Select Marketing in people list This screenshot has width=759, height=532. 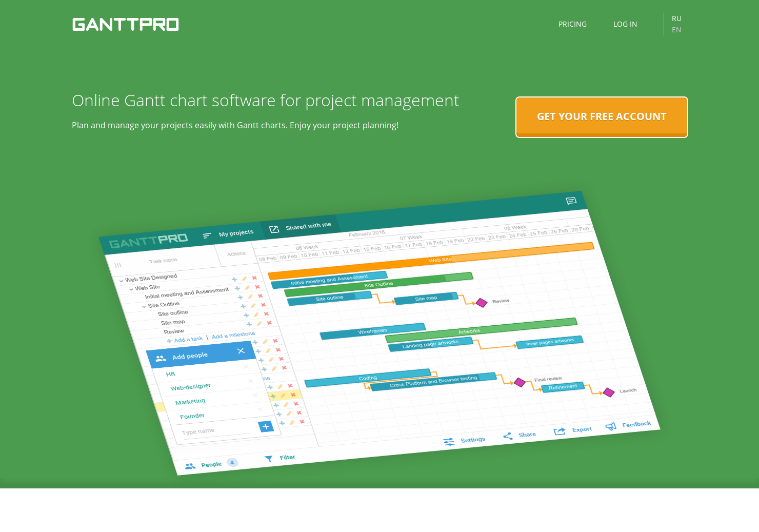point(190,402)
